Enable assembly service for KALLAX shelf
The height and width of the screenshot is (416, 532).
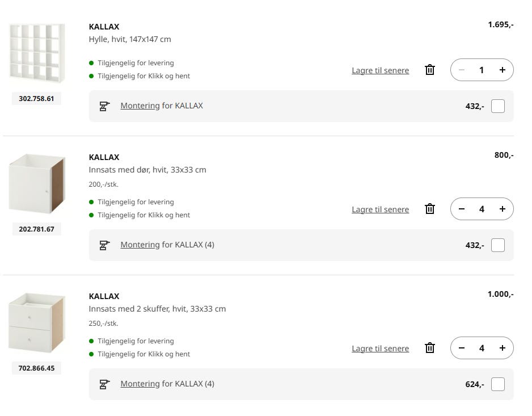(x=497, y=106)
